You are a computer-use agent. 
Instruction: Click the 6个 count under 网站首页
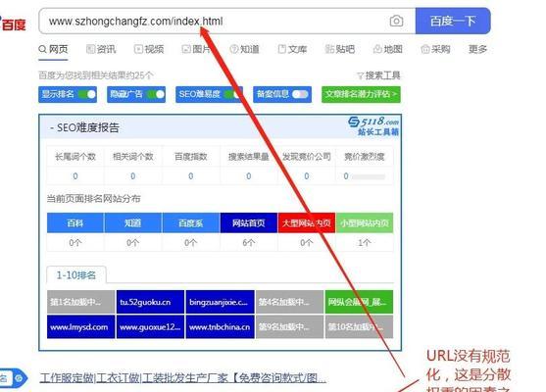249,243
